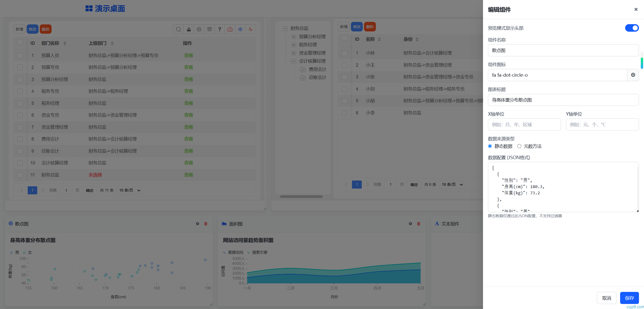Screen dimensions: 644x309
Task: Click the 保存 button in the edit panel
Action: coord(629,298)
